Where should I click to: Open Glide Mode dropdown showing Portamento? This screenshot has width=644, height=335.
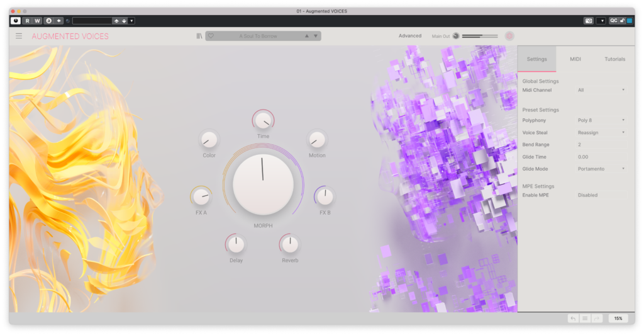pos(601,169)
